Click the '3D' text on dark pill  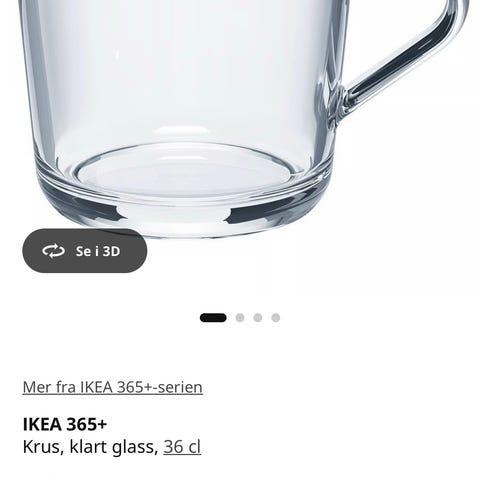[111, 251]
